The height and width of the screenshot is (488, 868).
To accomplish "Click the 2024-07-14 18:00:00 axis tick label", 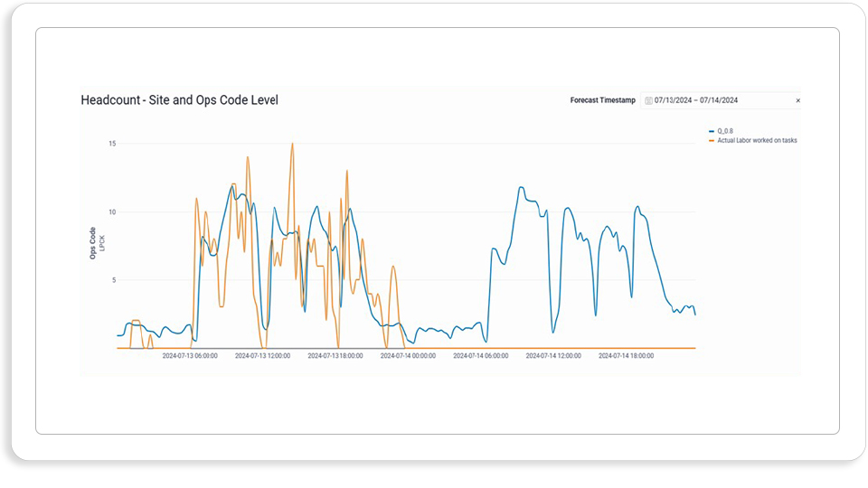I will point(626,356).
